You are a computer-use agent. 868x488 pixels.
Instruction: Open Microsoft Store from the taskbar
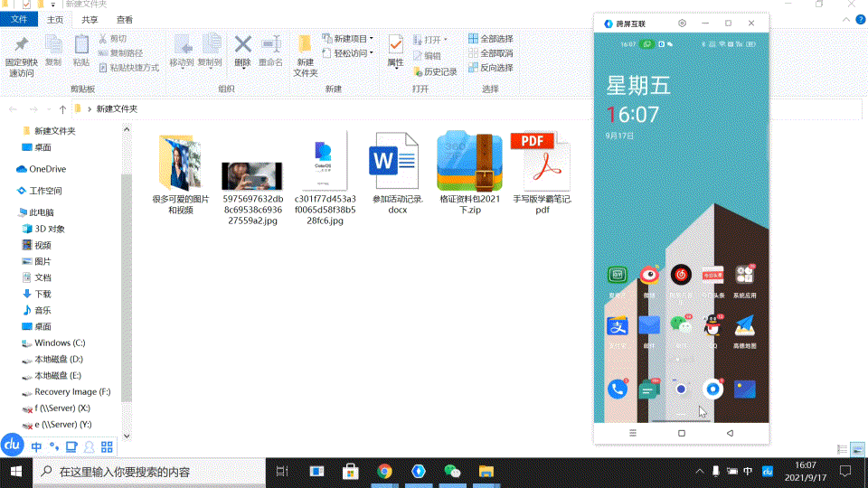point(351,472)
